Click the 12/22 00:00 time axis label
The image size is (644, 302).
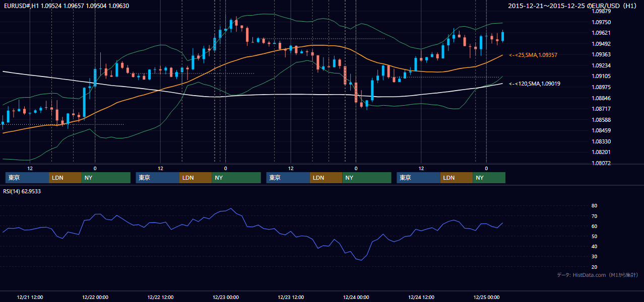(95, 297)
